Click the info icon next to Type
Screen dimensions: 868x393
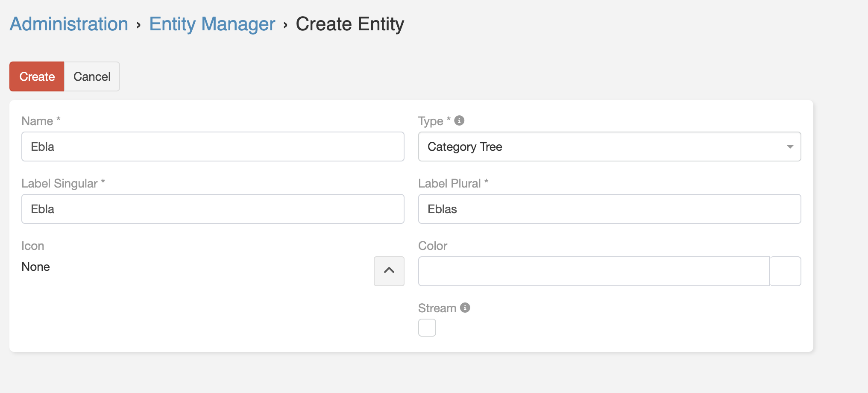point(459,120)
